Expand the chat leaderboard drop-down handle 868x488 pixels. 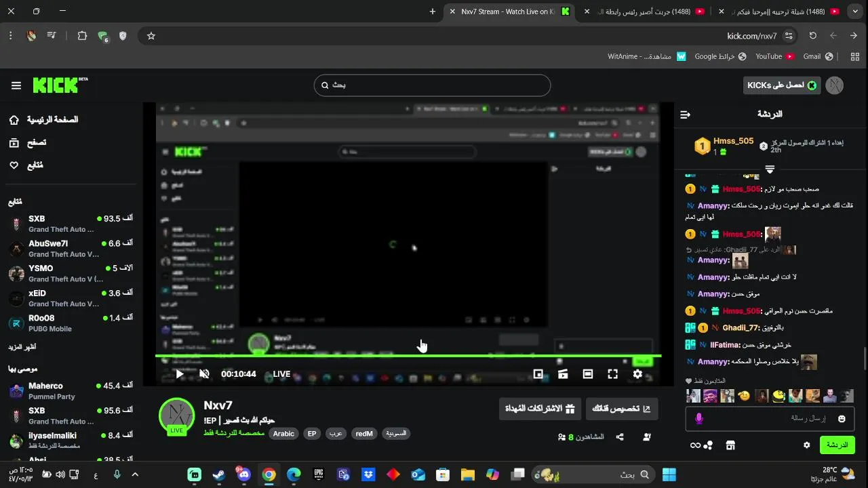(x=770, y=169)
